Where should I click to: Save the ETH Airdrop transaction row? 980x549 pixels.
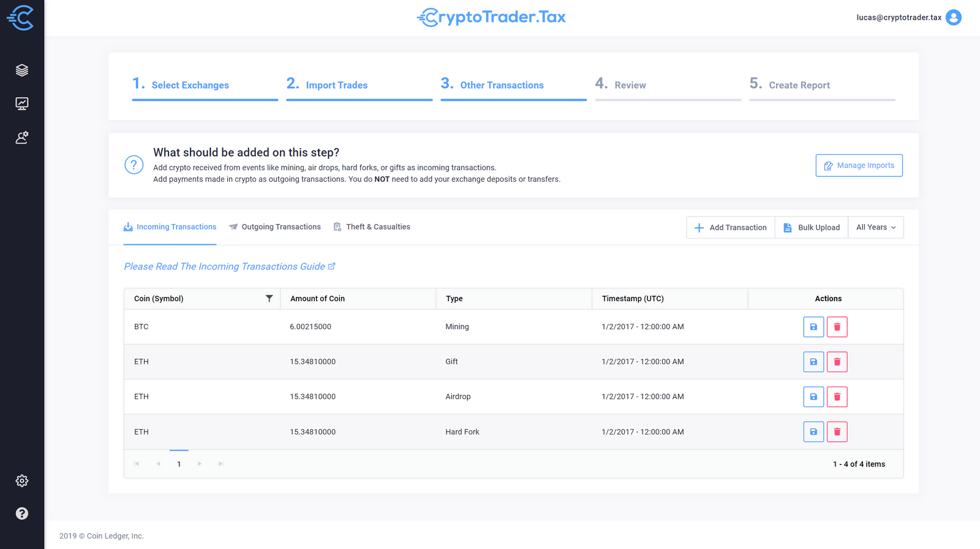tap(813, 397)
